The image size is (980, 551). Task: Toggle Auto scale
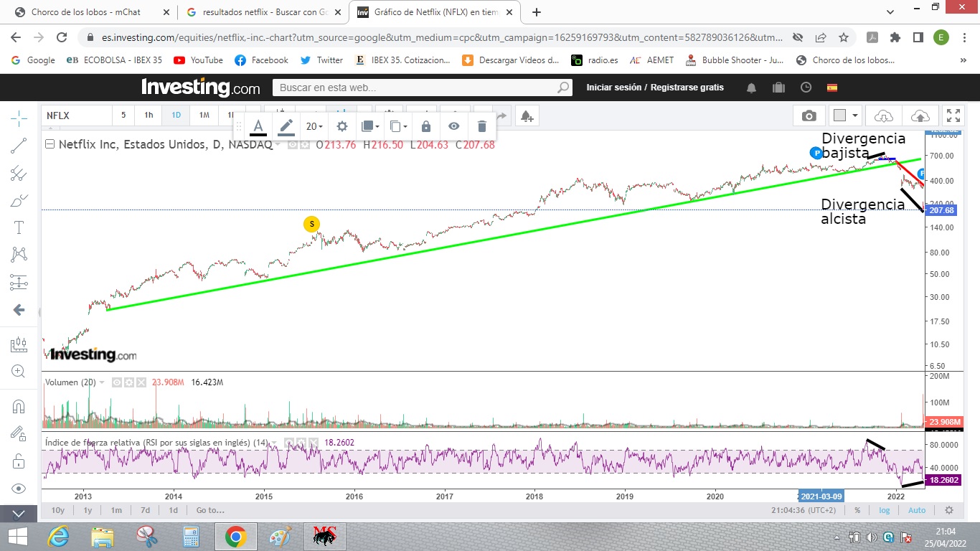coord(917,510)
